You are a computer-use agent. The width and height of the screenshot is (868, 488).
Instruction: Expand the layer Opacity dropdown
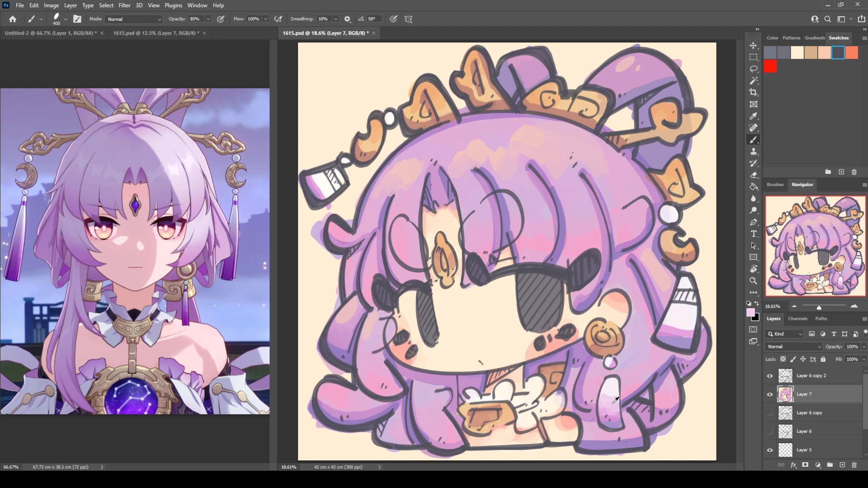tap(863, 347)
